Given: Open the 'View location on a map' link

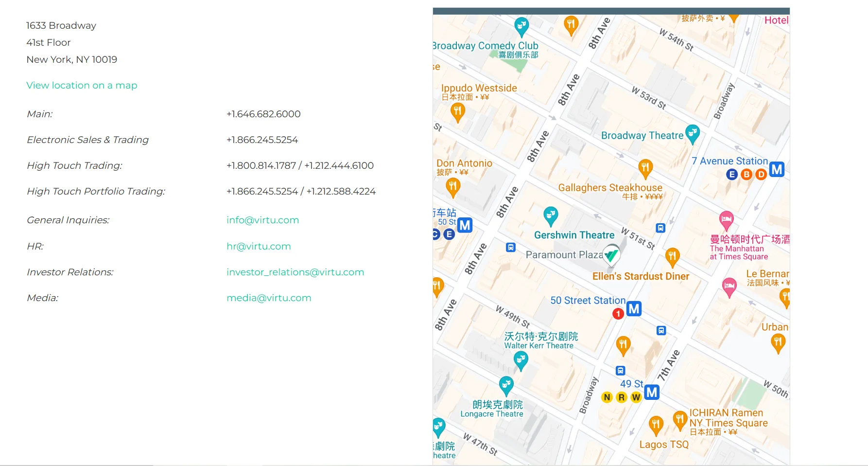Looking at the screenshot, I should tap(82, 85).
